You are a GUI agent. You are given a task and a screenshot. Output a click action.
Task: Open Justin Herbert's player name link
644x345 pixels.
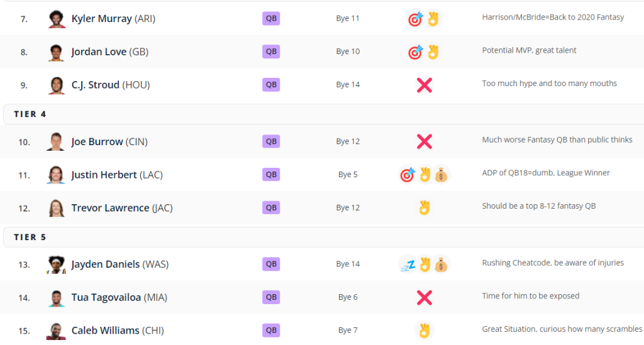pyautogui.click(x=104, y=175)
